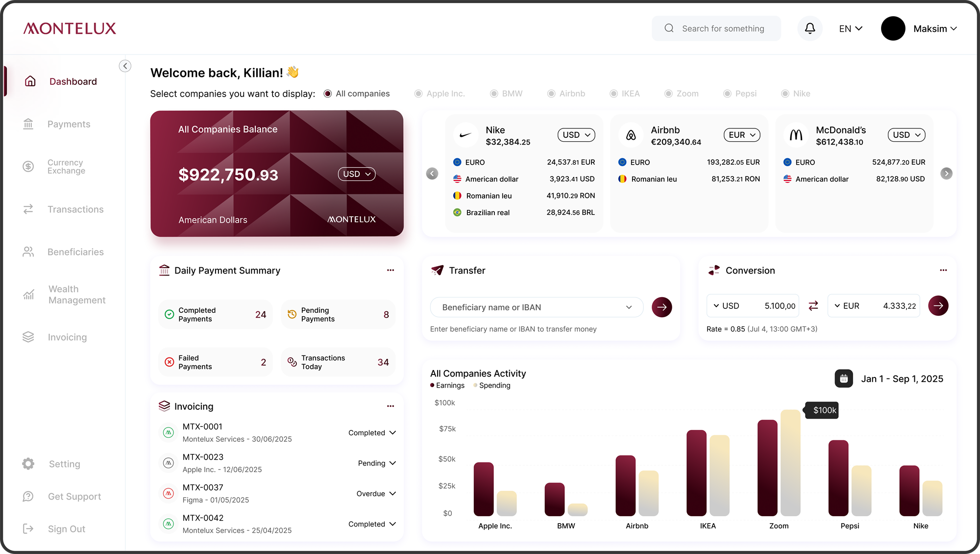Click the Transfer paper plane icon
The width and height of the screenshot is (980, 554).
pyautogui.click(x=437, y=270)
